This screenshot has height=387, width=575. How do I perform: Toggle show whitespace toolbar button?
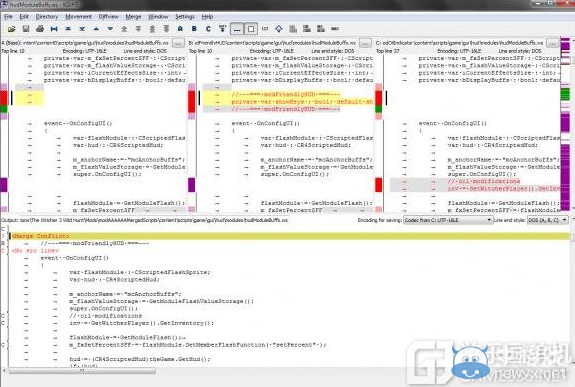tap(237, 29)
